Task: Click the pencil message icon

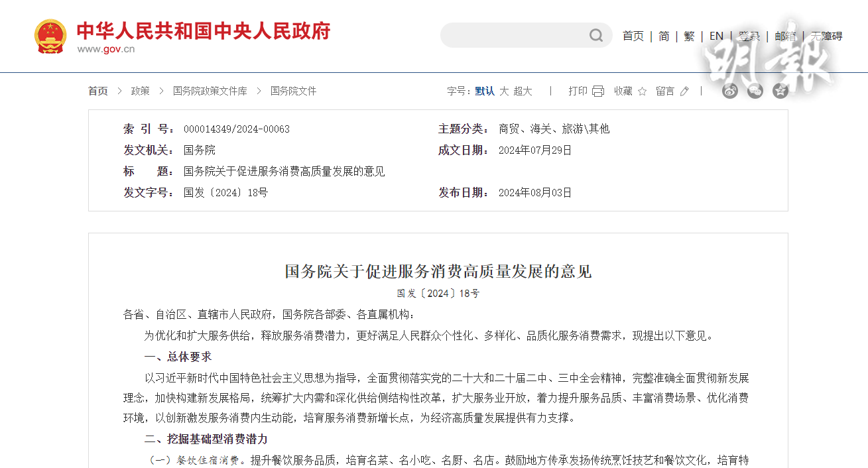Action: coord(684,91)
